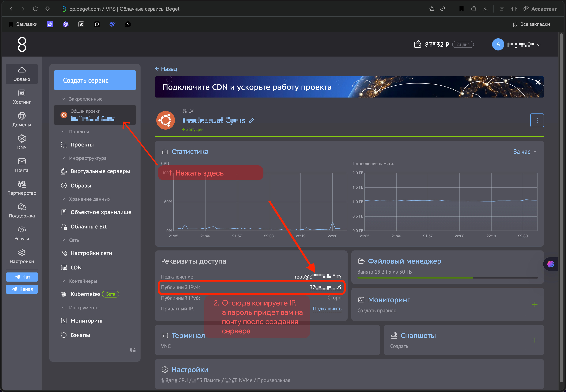Click the Создать сервис button

pyautogui.click(x=95, y=80)
